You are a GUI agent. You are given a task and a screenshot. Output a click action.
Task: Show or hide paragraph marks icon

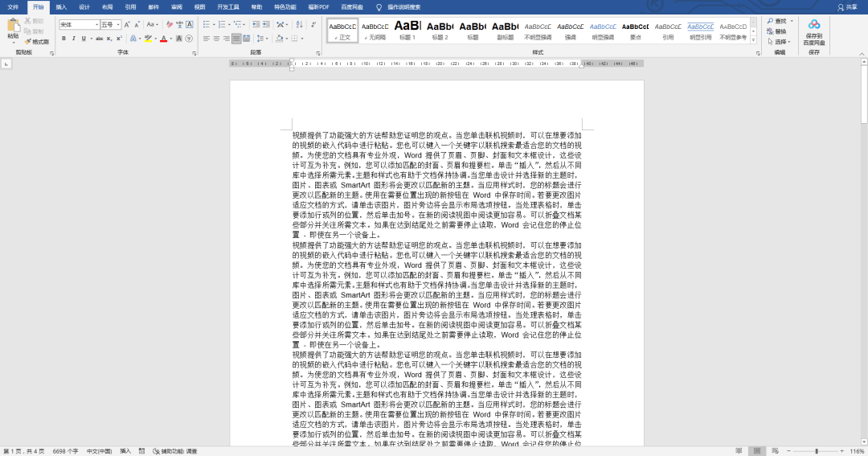pyautogui.click(x=313, y=24)
